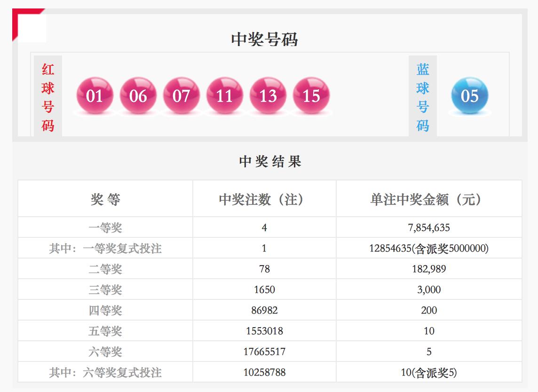
Task: Select the red ball numbered 13
Action: [x=268, y=94]
